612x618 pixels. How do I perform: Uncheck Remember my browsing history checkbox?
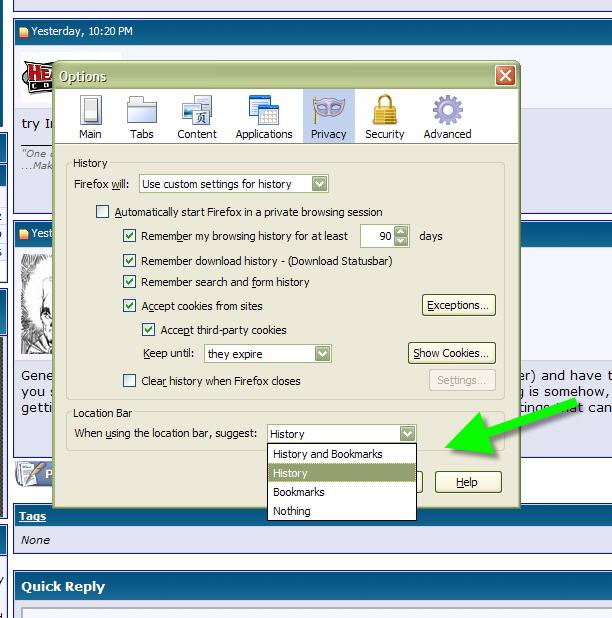(x=129, y=236)
